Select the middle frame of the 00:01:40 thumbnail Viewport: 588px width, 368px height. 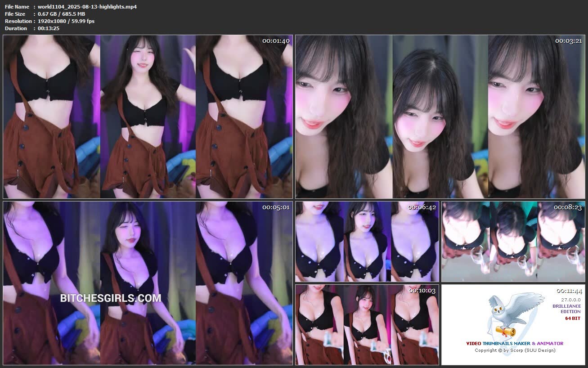pyautogui.click(x=148, y=117)
